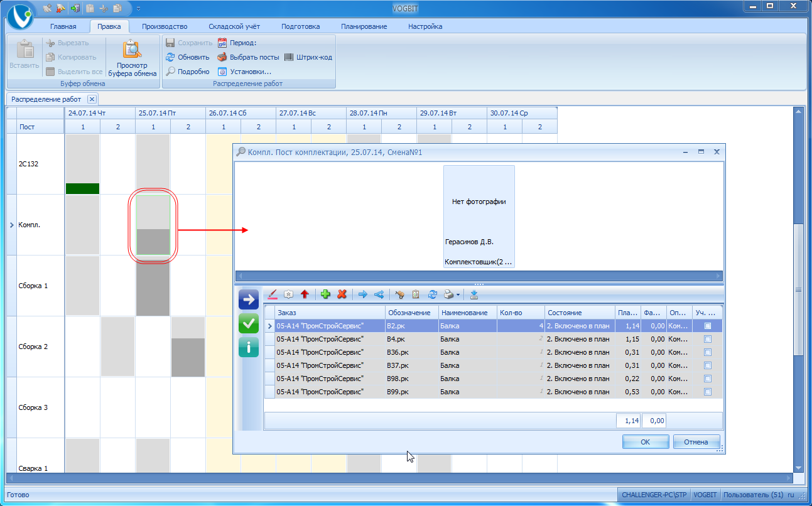Select the B98.рк order row

pyautogui.click(x=493, y=379)
